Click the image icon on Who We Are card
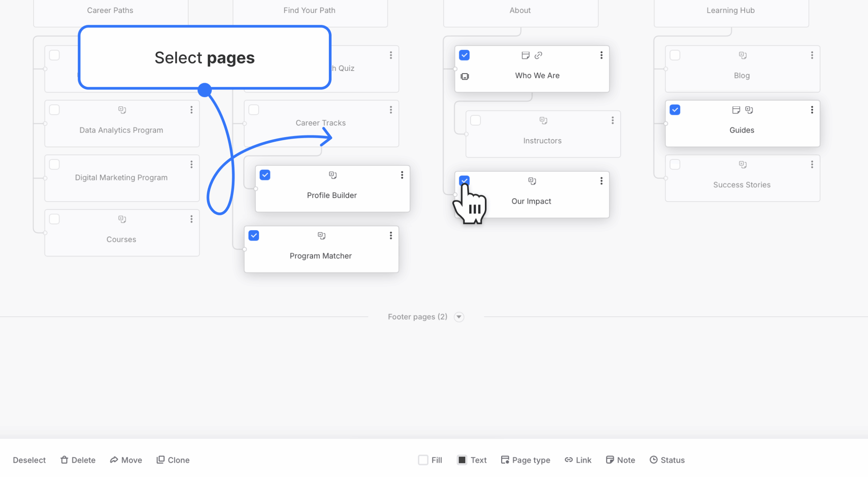The image size is (868, 477). coord(465,76)
